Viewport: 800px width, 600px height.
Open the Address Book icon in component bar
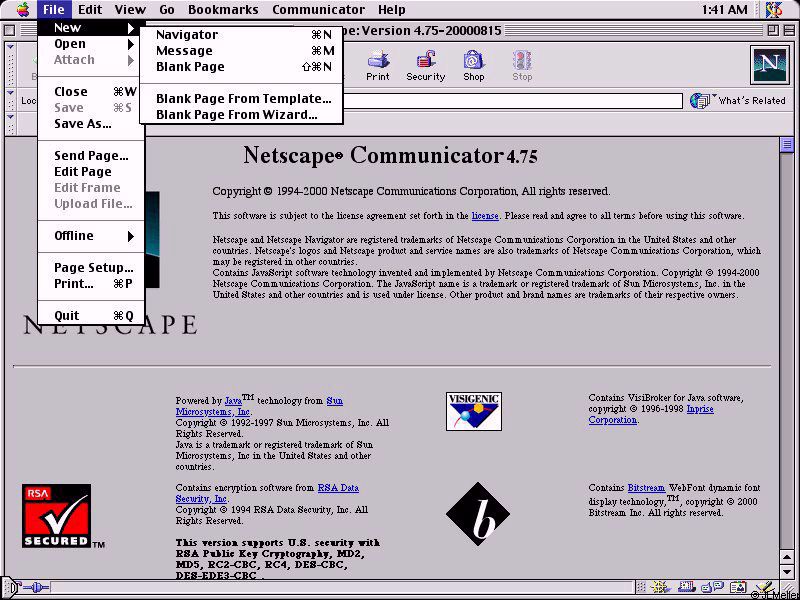(x=738, y=588)
